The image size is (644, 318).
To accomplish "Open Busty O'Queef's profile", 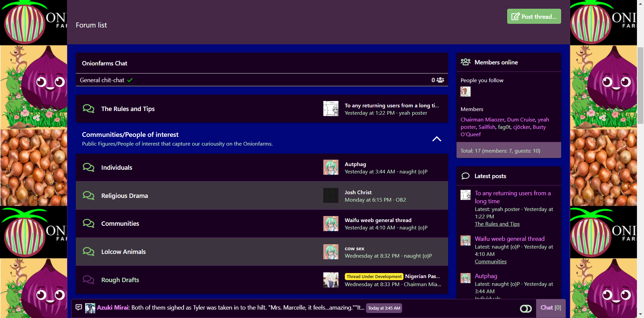I will [503, 131].
